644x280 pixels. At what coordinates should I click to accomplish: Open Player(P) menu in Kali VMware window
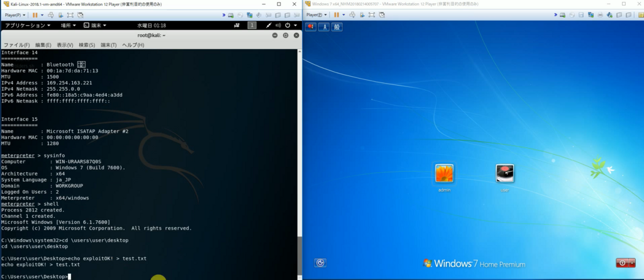pyautogui.click(x=15, y=15)
